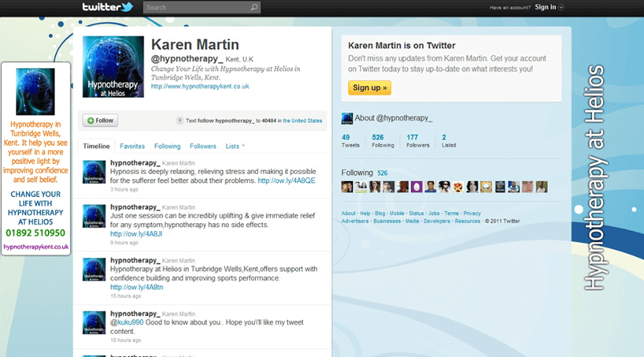The height and width of the screenshot is (357, 644).
Task: Open the fourth avatar in the Following grid
Action: (389, 187)
